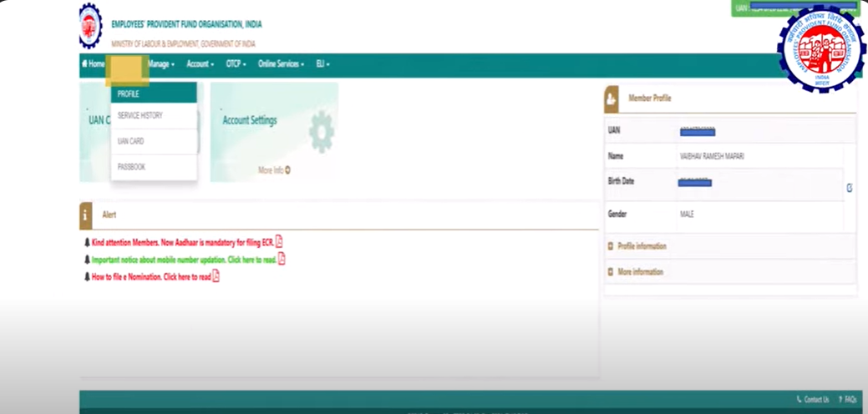The height and width of the screenshot is (414, 868).
Task: Open PDF icon beside e Nomination notice
Action: tap(216, 276)
